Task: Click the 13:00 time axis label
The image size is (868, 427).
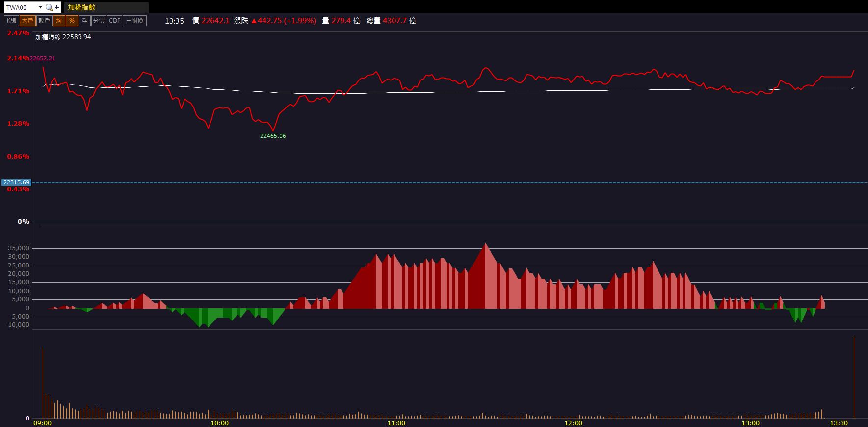Action: [751, 423]
